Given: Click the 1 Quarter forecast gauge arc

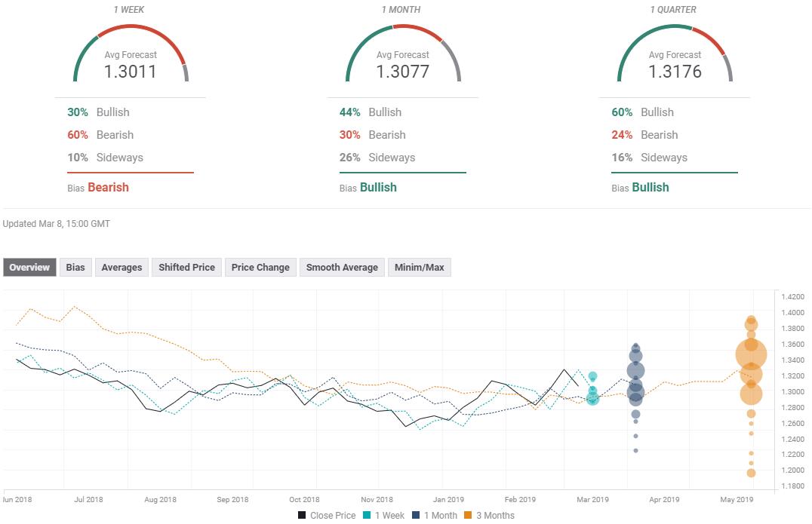Looking at the screenshot, I should coord(675,30).
